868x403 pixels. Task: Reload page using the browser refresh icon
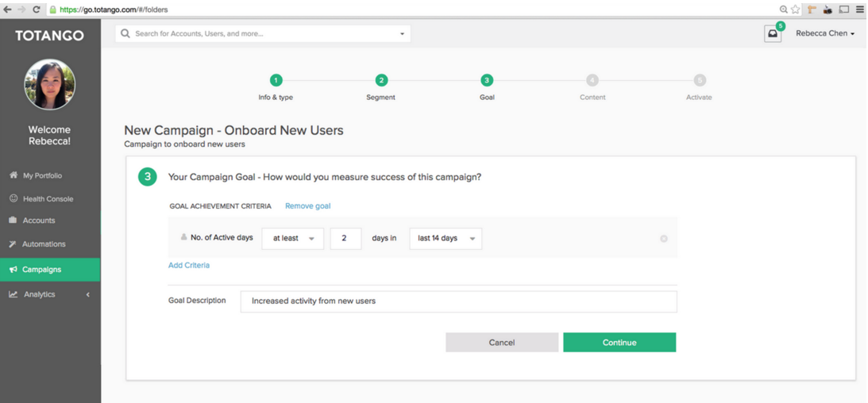click(x=37, y=10)
